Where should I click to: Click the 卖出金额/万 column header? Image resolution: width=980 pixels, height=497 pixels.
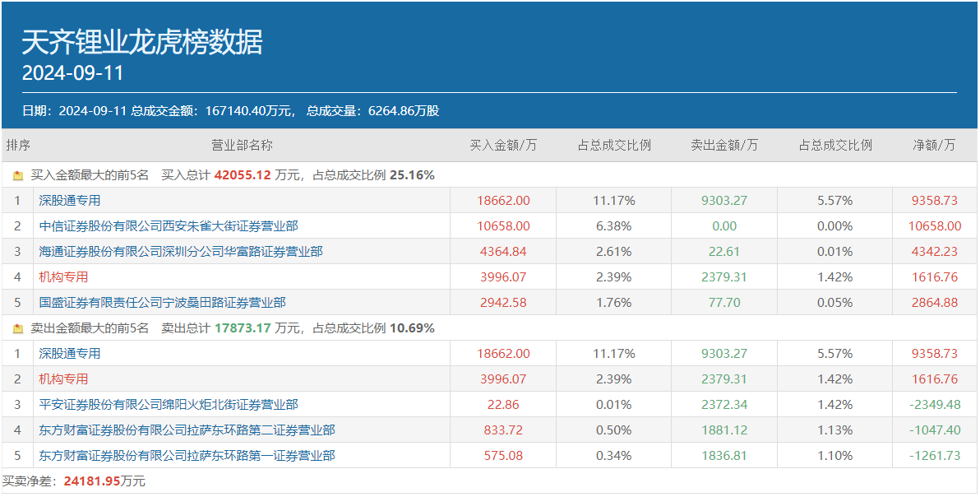(724, 146)
